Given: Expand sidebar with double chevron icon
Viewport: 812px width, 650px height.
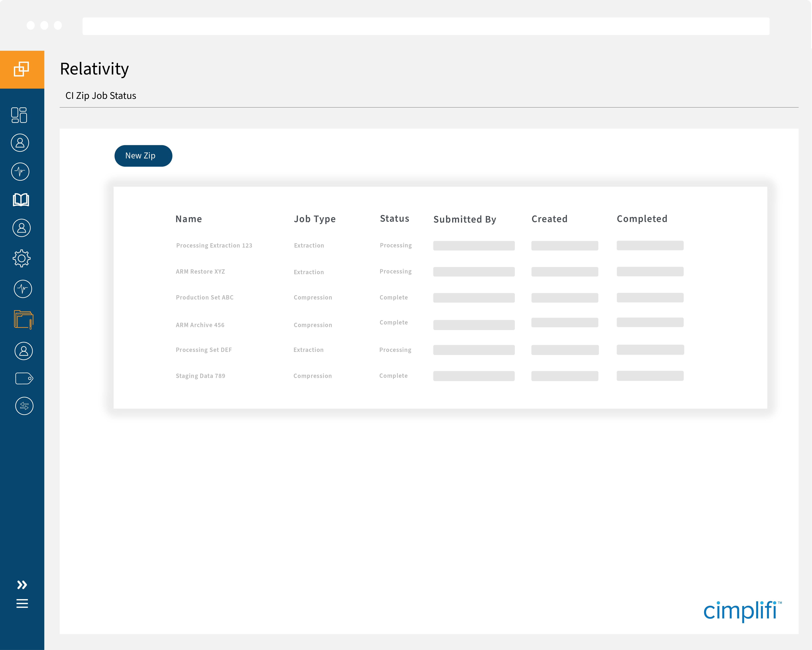Looking at the screenshot, I should pos(22,584).
